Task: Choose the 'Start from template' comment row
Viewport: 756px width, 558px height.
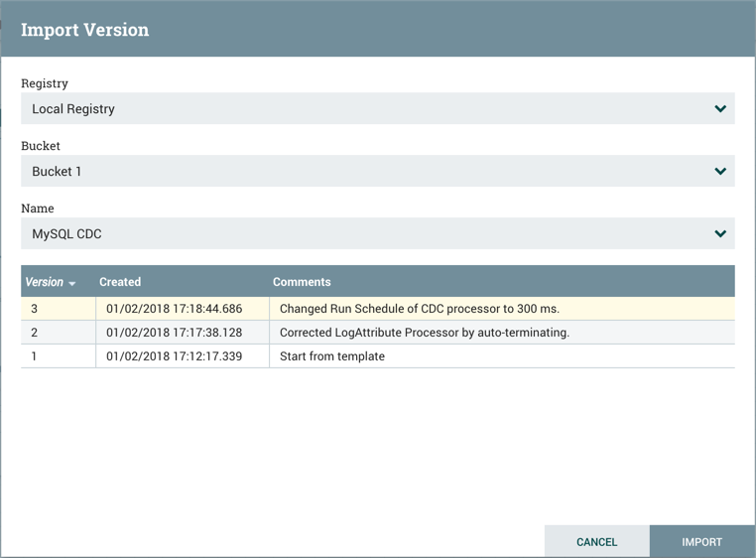Action: (332, 356)
